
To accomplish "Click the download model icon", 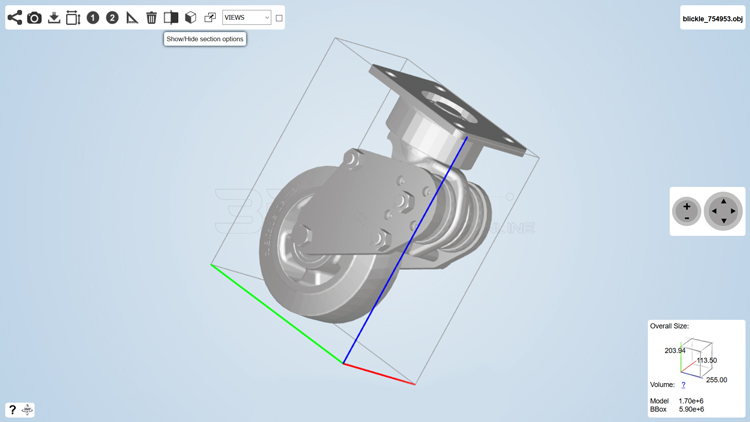I will coord(54,18).
